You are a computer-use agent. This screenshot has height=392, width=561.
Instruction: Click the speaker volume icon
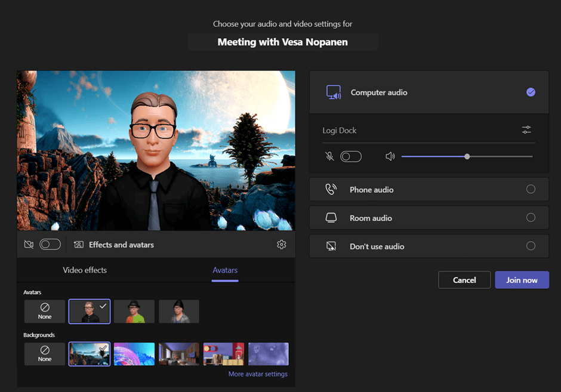[390, 156]
